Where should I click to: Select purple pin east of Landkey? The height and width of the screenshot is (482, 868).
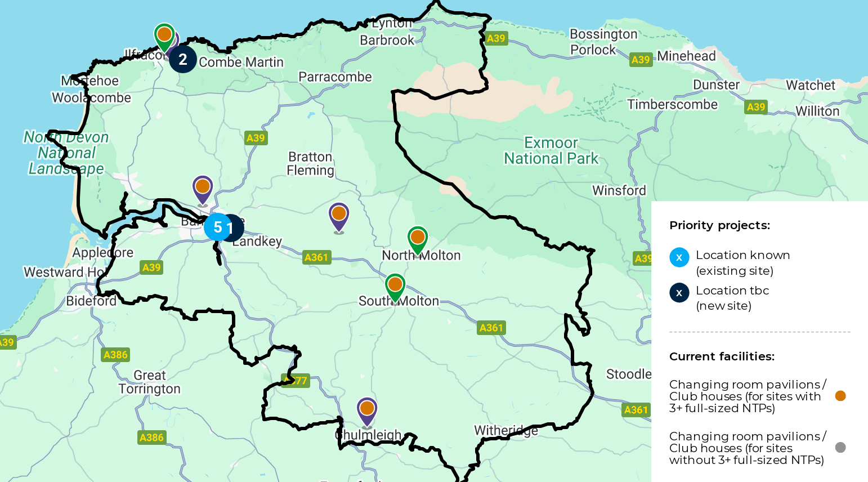pos(339,217)
